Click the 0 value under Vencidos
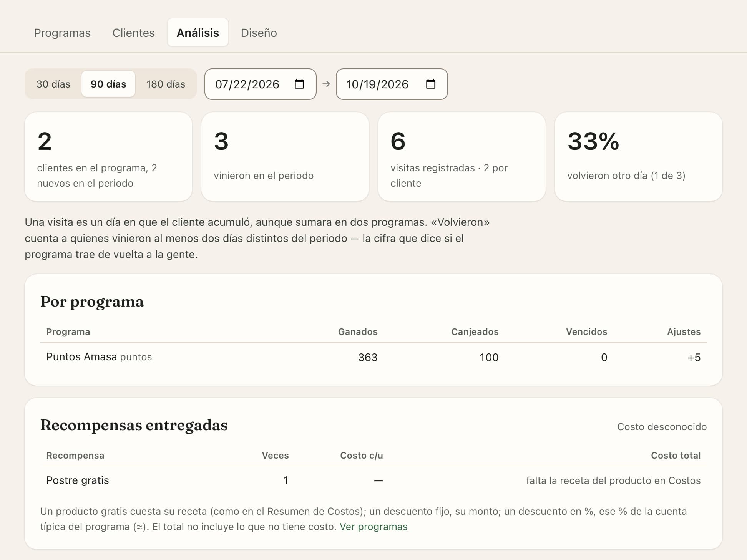The height and width of the screenshot is (560, 747). click(x=604, y=358)
